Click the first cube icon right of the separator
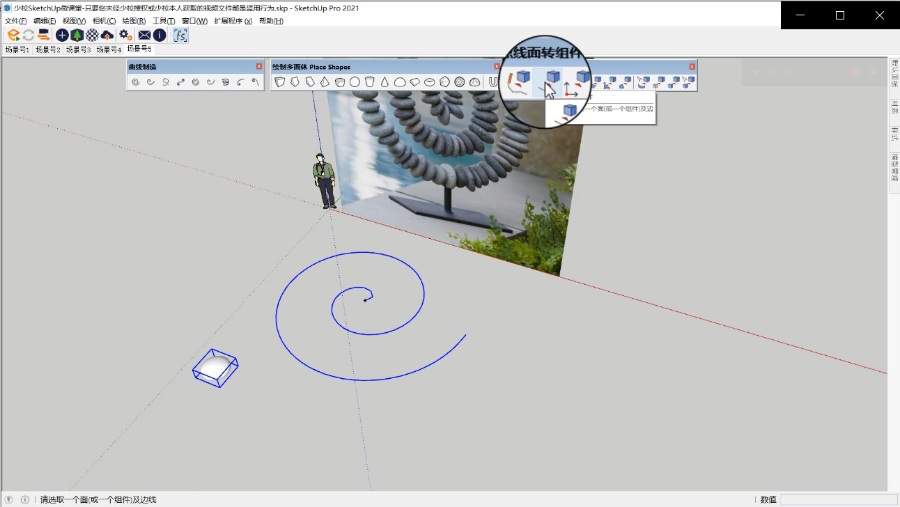900x507 pixels. (643, 83)
